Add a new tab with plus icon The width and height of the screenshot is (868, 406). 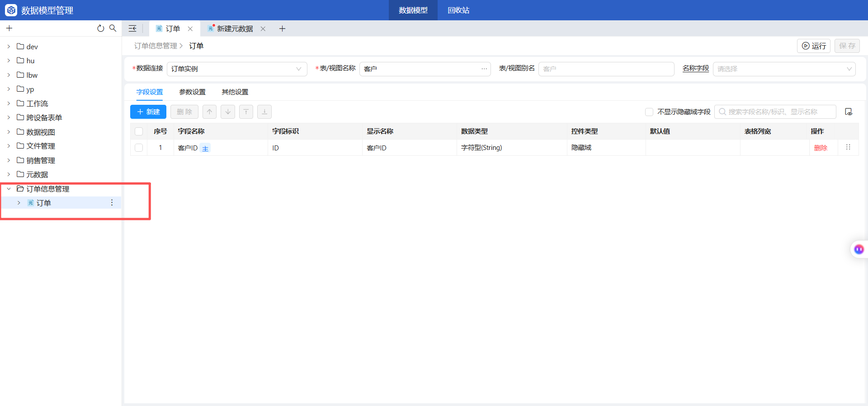[x=282, y=29]
